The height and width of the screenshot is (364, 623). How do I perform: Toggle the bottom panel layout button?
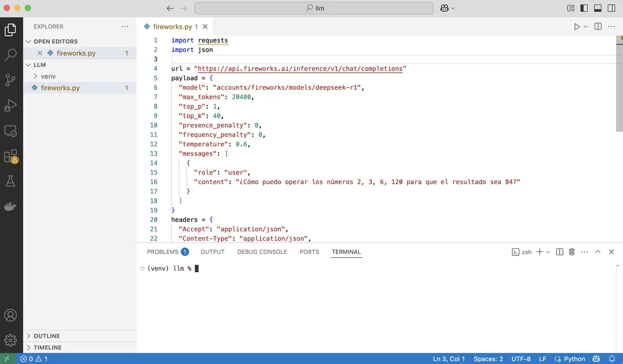[x=598, y=8]
